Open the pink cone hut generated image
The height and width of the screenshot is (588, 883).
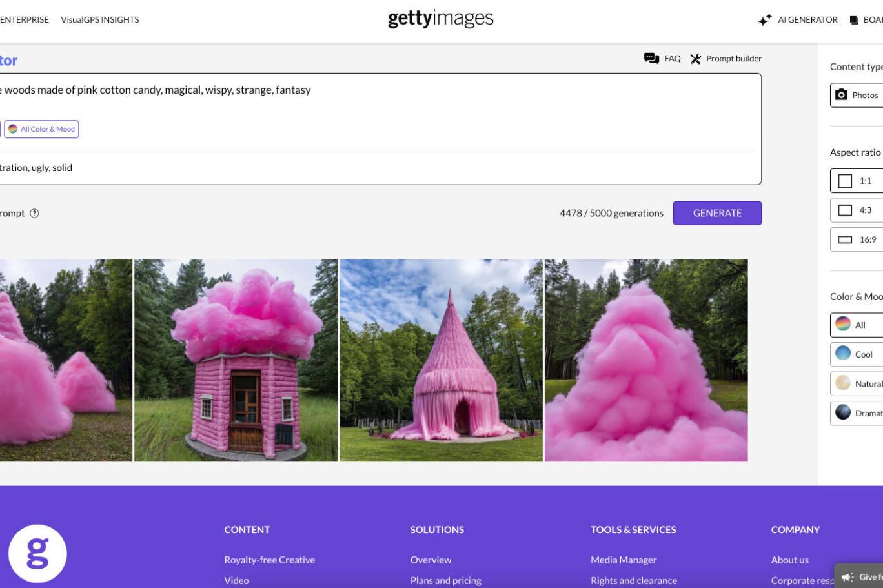[x=441, y=360]
